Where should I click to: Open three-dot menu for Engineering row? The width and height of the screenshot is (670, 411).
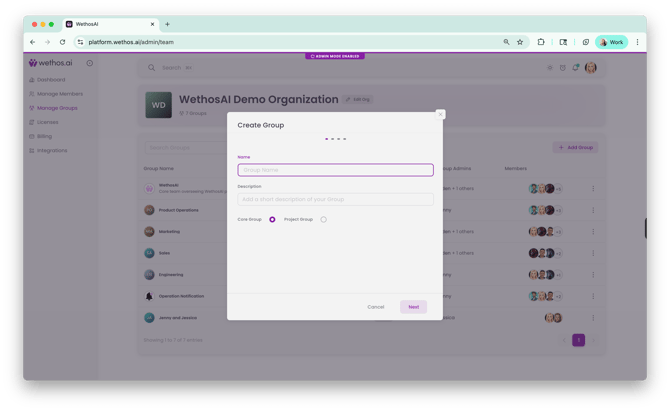pyautogui.click(x=592, y=274)
